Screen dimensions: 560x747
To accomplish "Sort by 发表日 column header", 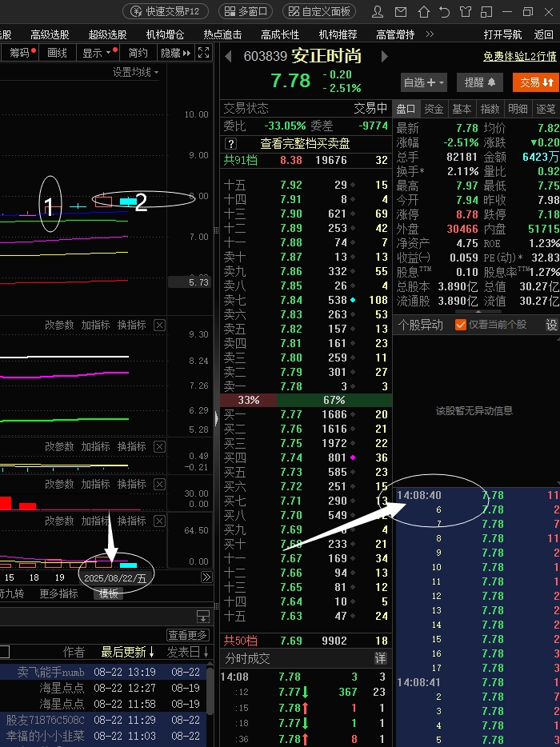I will point(188,652).
